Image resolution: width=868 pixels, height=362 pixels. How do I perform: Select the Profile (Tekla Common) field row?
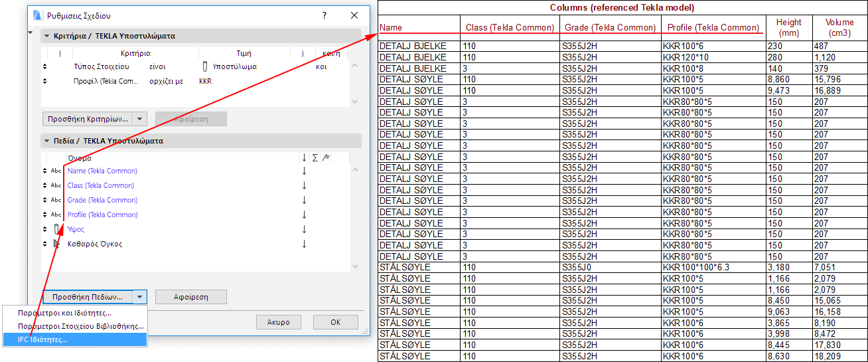[x=195, y=215]
